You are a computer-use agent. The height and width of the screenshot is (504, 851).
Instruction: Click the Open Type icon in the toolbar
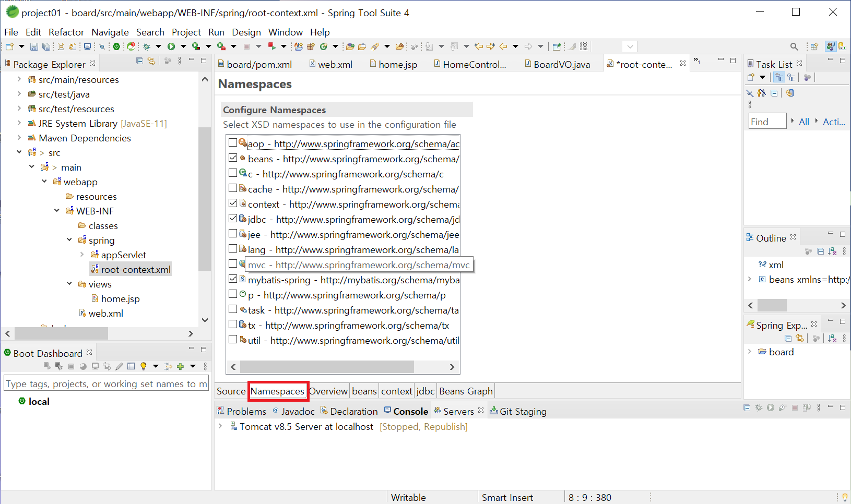click(350, 46)
